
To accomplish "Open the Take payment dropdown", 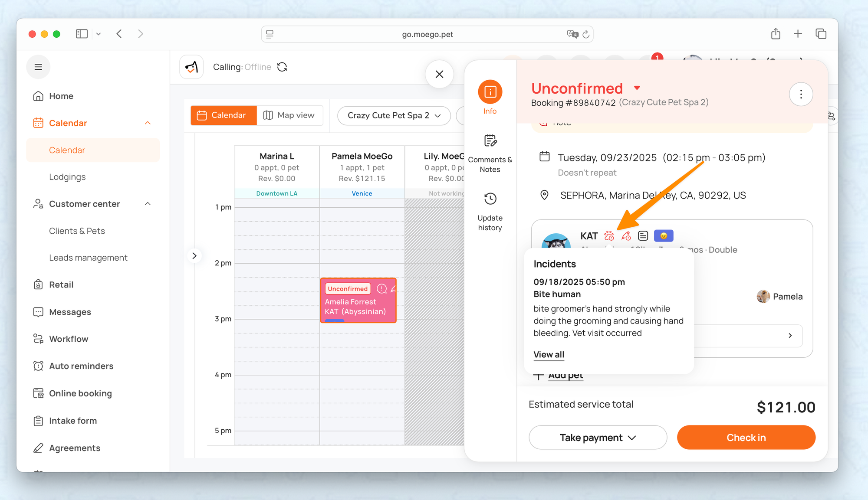I will pyautogui.click(x=598, y=438).
